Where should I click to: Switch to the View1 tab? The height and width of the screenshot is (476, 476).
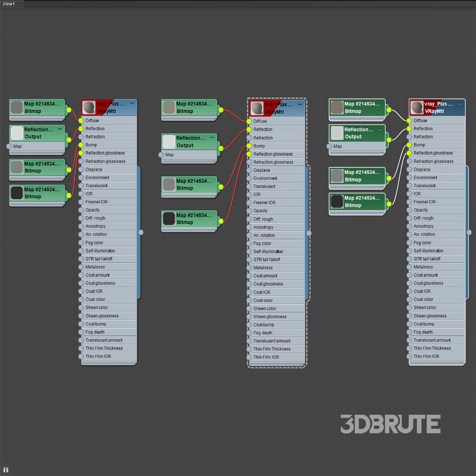coord(10,4)
